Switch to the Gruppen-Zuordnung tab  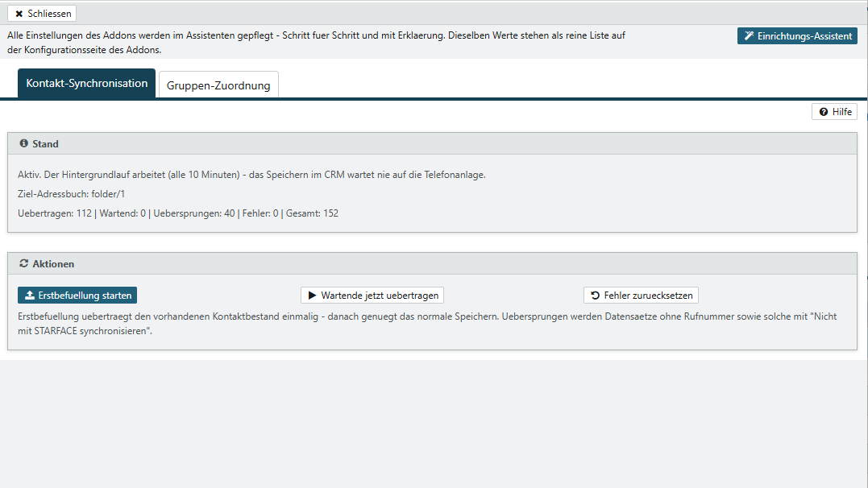tap(218, 85)
